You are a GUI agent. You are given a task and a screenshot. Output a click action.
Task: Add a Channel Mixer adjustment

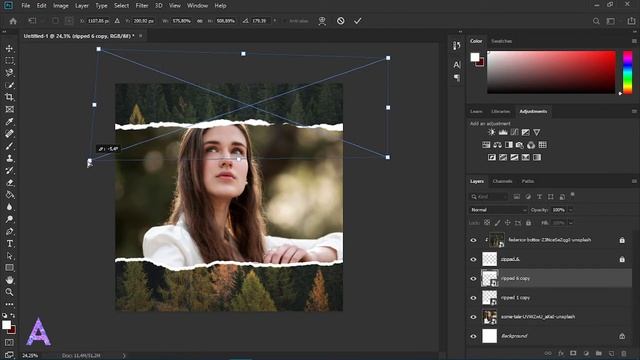click(x=531, y=145)
